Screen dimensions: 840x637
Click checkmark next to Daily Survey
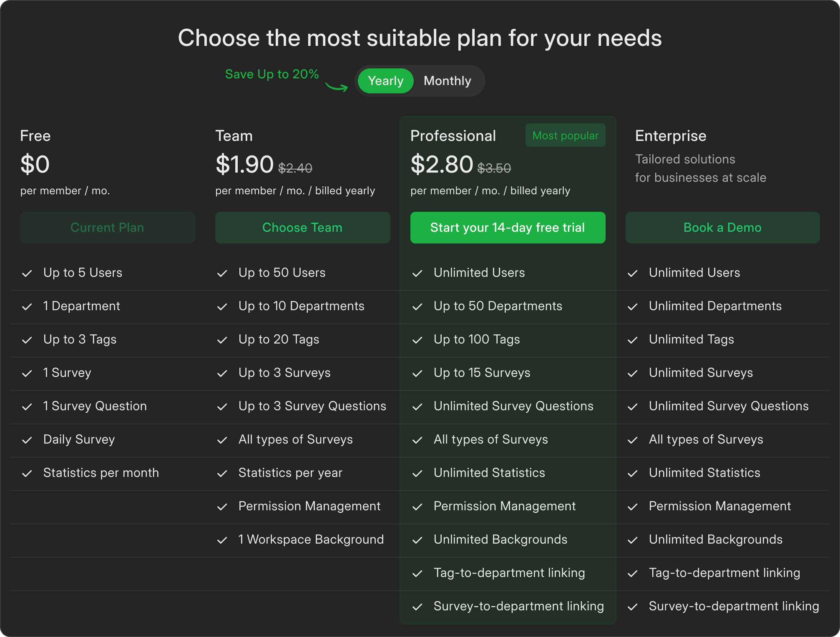coord(27,440)
